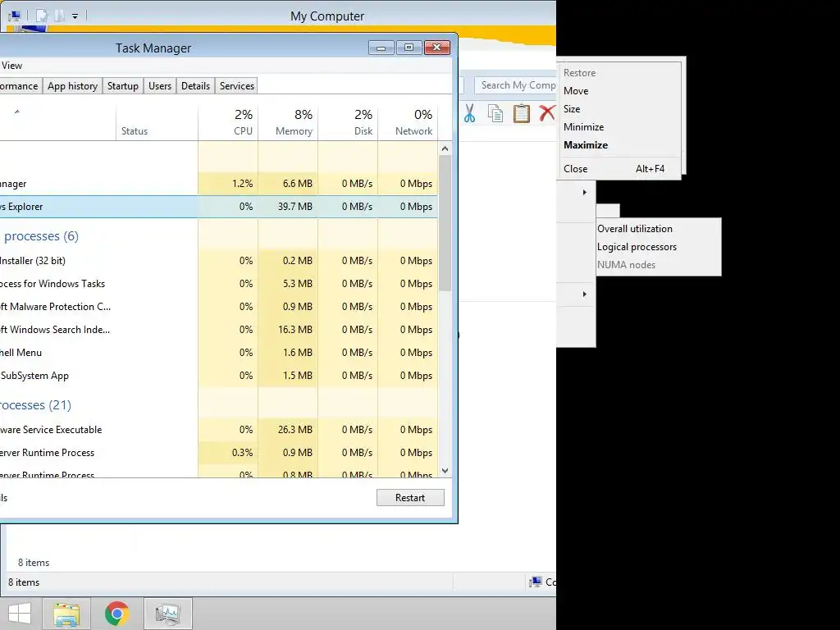The width and height of the screenshot is (840, 630).
Task: Select Logical processors in the submenu
Action: click(x=659, y=247)
